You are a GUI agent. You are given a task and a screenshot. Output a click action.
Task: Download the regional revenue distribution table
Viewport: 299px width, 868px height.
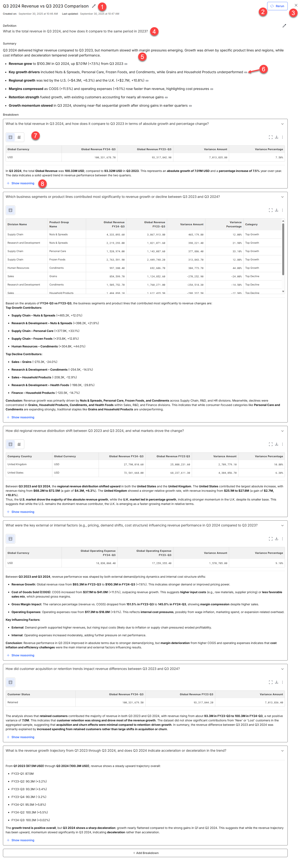[276, 444]
